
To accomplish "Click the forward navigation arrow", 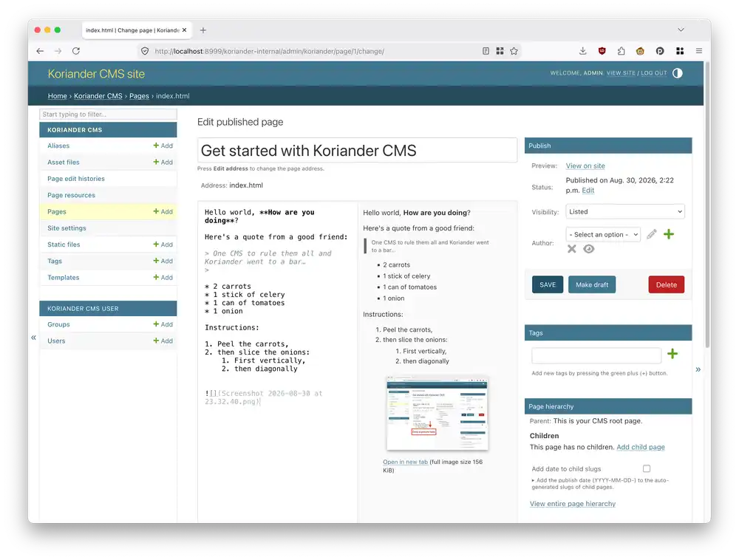I will pos(58,51).
